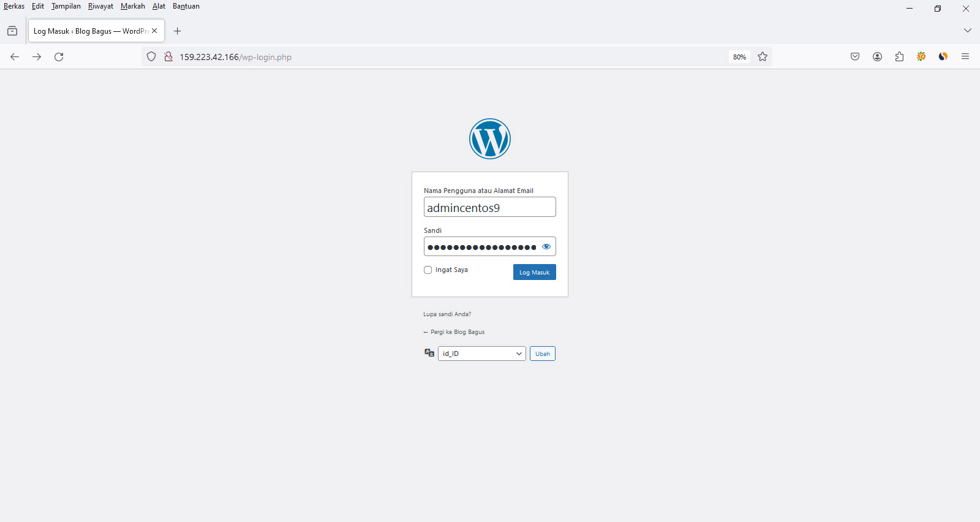
Task: Save page to Pocket
Action: (855, 57)
